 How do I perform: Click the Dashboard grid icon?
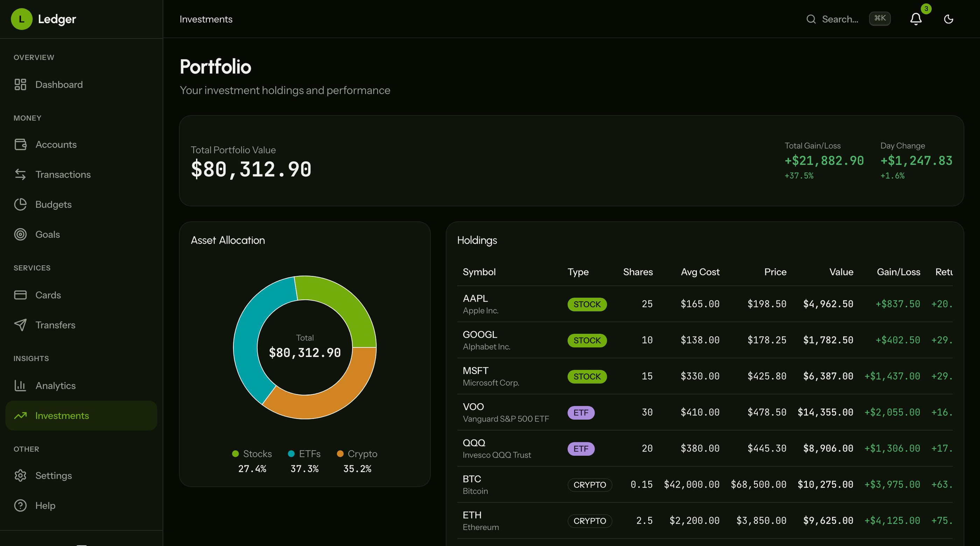point(20,84)
